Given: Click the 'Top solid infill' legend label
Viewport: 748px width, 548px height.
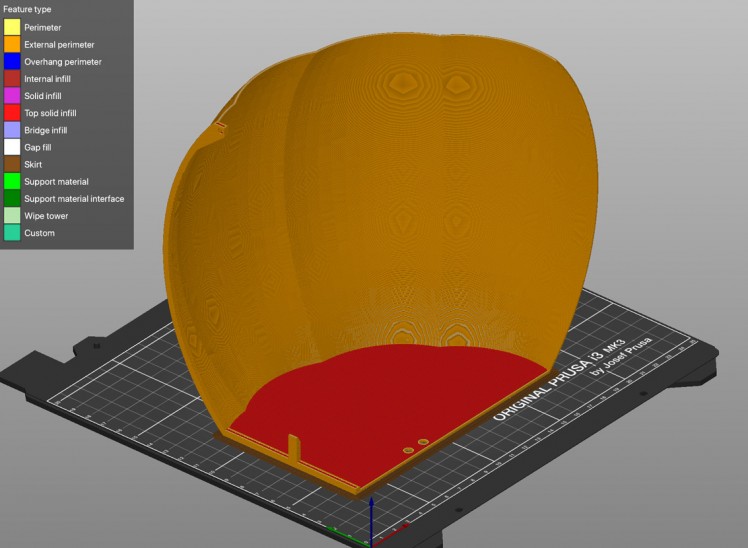Looking at the screenshot, I should tap(50, 114).
